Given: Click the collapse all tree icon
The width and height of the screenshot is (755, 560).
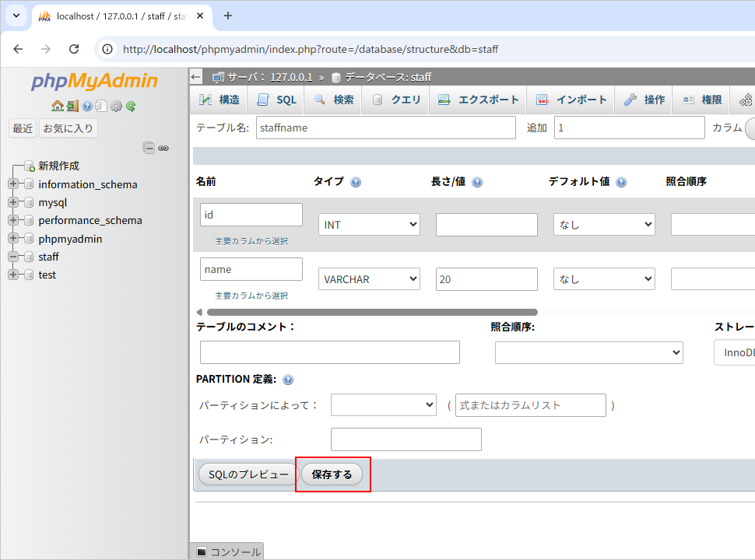Looking at the screenshot, I should [x=149, y=148].
